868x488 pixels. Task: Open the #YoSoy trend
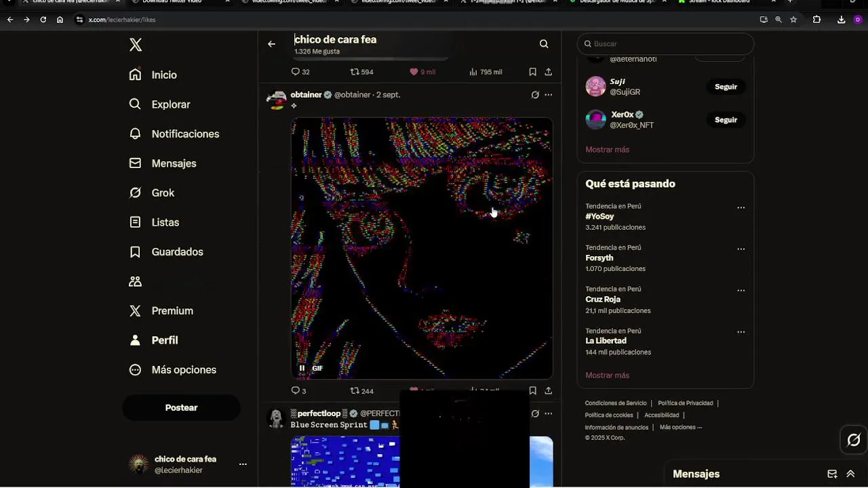(x=599, y=217)
